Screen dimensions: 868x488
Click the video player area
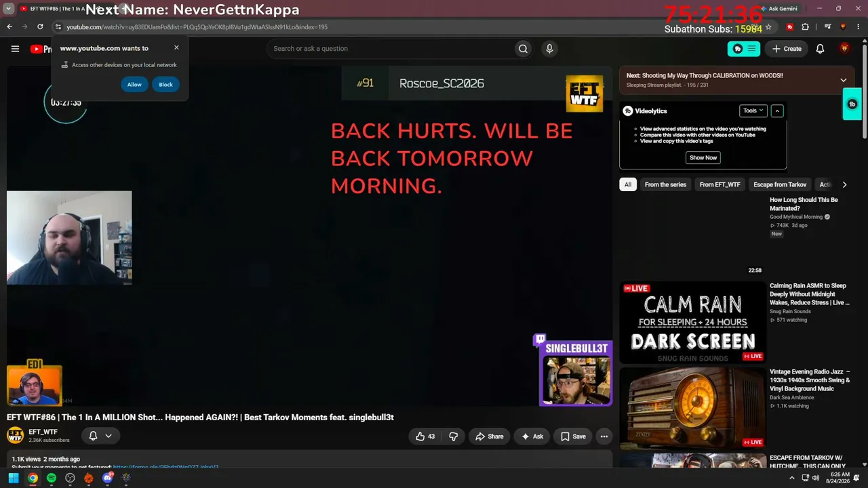pyautogui.click(x=309, y=236)
